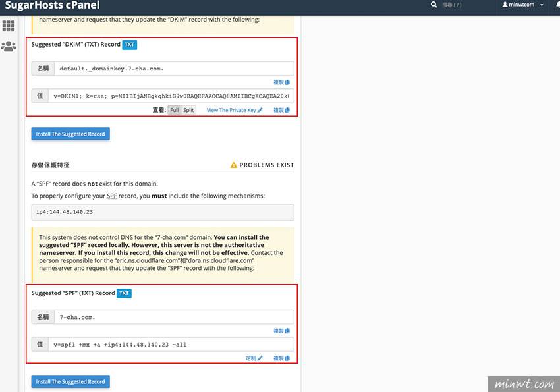Open the user manager people icon
This screenshot has height=392, width=560.
coord(9,46)
